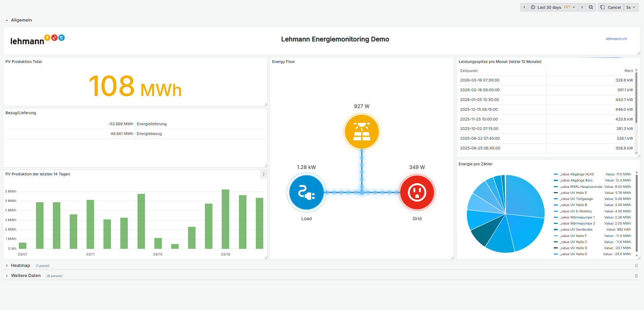Viewport: 644px width, 310px height.
Task: Toggle the UV Halle G legend series
Action: (573, 248)
